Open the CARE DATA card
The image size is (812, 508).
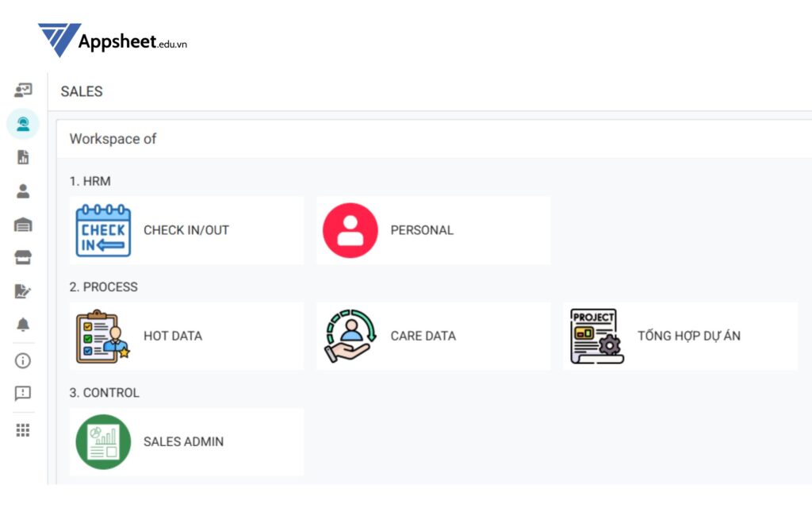433,336
